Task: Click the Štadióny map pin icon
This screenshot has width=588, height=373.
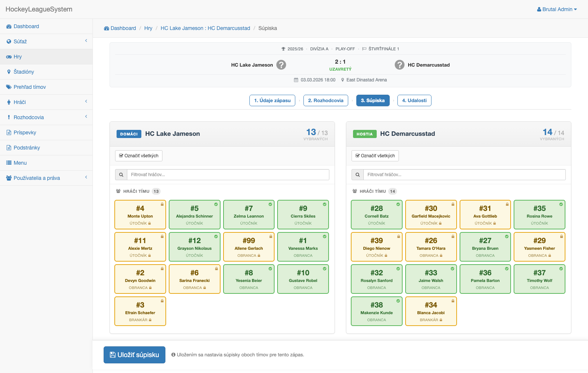Action: (x=9, y=72)
